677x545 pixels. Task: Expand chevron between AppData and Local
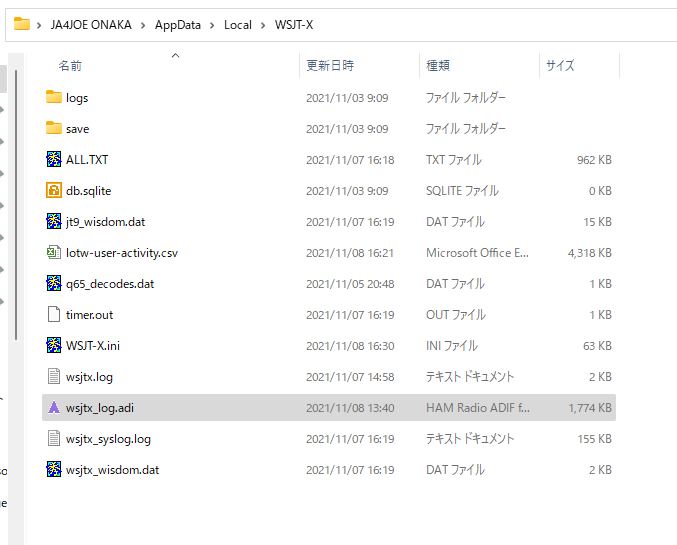(x=212, y=25)
